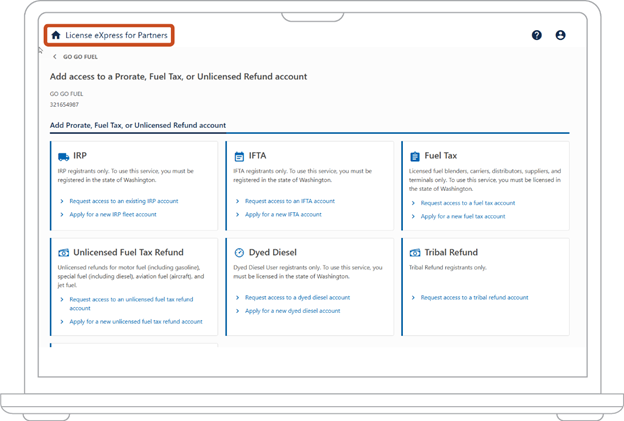This screenshot has height=421, width=624.
Task: Click chevron beside Request access to fuel tax account
Action: click(413, 203)
